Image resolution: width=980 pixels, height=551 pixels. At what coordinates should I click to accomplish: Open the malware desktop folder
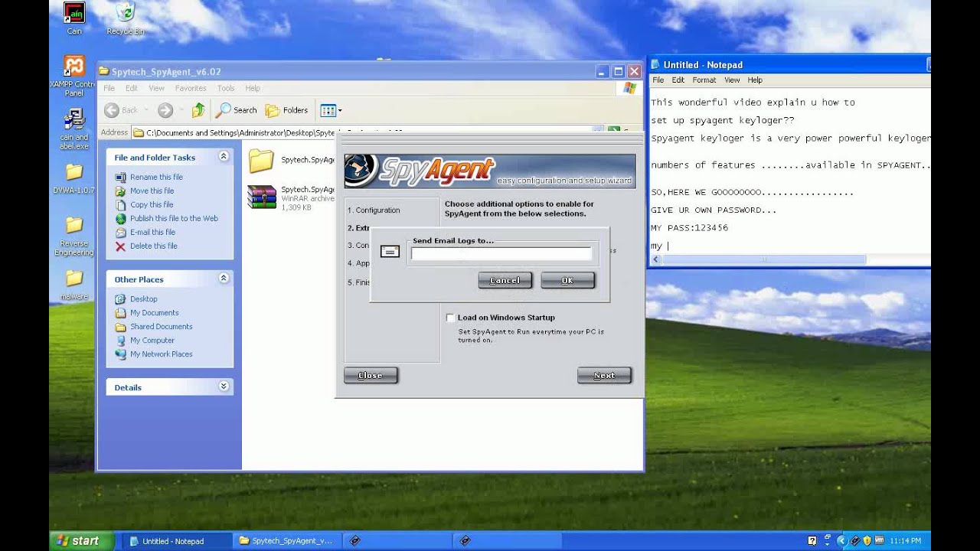tap(74, 284)
